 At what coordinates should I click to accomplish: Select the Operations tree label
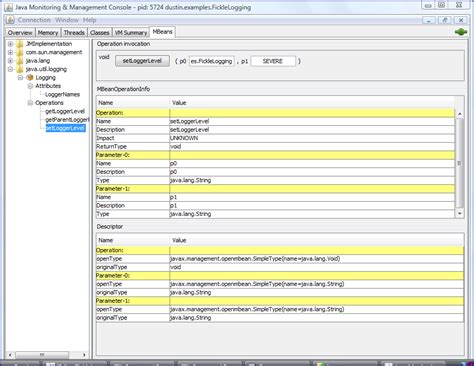coord(49,103)
